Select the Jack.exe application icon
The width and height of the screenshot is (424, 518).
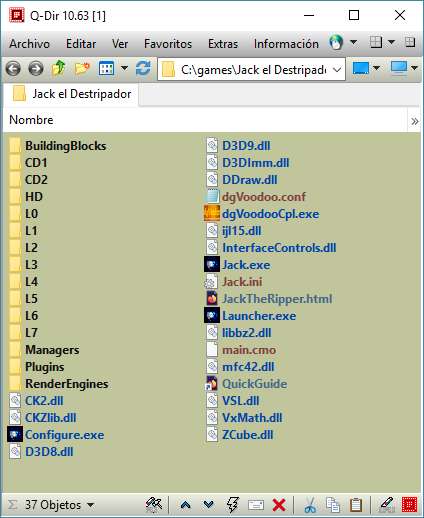click(212, 265)
